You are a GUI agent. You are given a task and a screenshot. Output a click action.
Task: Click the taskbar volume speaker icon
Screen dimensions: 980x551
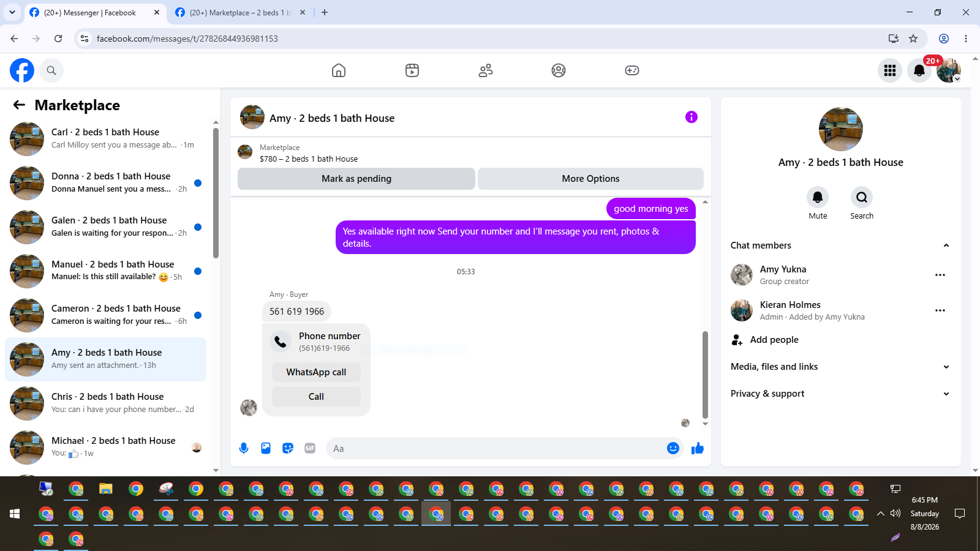pos(895,513)
